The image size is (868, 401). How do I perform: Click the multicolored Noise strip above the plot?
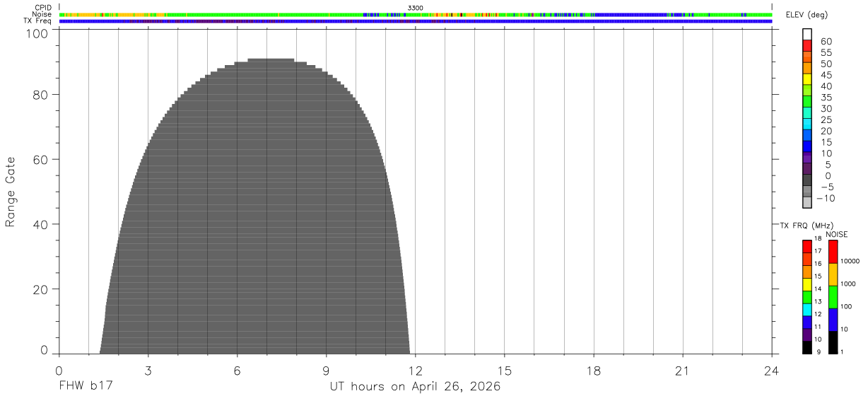click(x=415, y=14)
